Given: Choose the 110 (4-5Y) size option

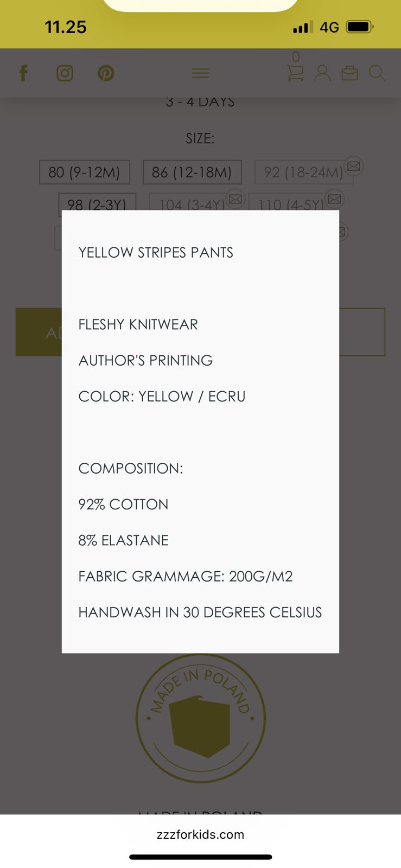Looking at the screenshot, I should [290, 203].
